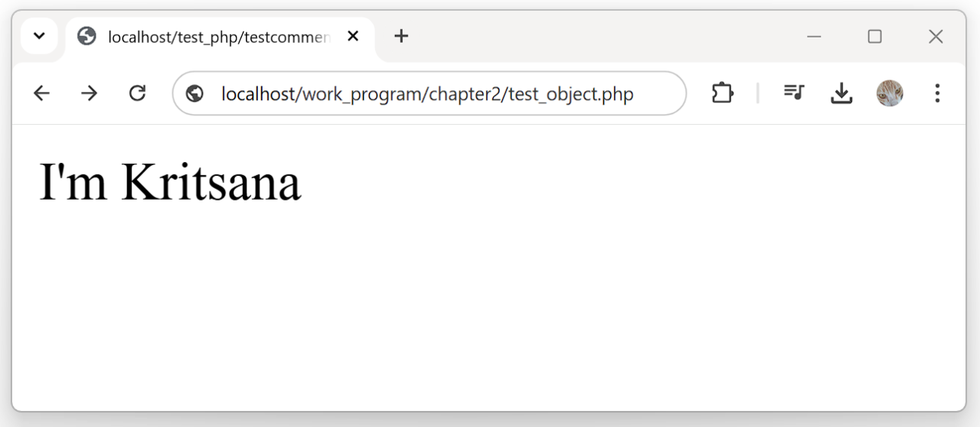Click the "I'm Kritsana" page text
The width and height of the screenshot is (980, 427).
point(170,182)
